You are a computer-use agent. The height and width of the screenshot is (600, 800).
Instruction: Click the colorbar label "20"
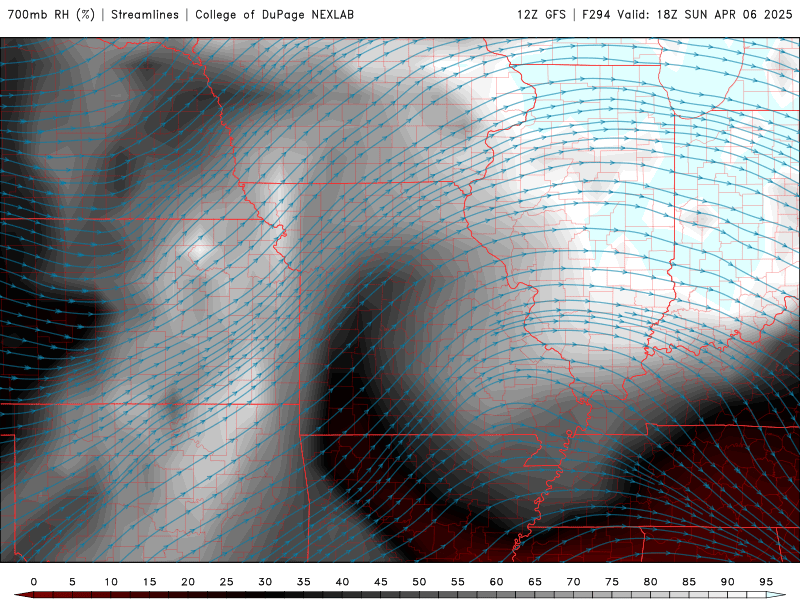pyautogui.click(x=188, y=582)
